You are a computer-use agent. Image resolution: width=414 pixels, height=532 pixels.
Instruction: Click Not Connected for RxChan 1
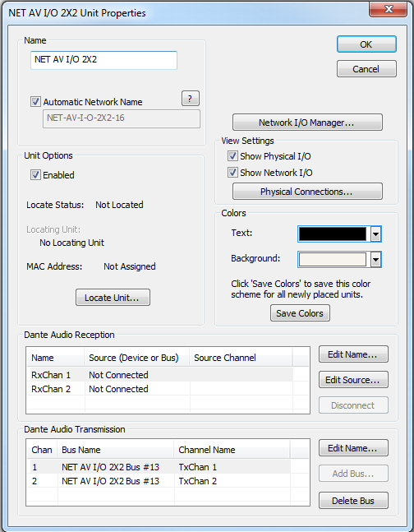click(118, 375)
